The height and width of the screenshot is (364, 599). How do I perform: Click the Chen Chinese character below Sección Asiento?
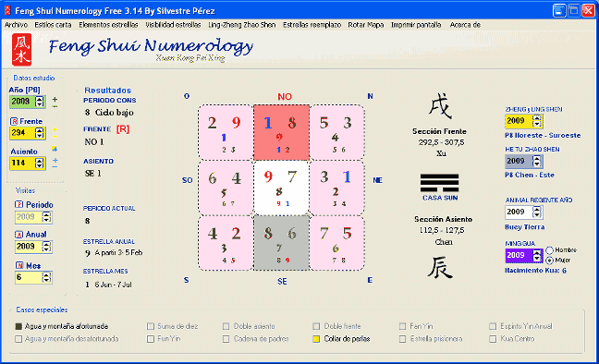coord(440,267)
